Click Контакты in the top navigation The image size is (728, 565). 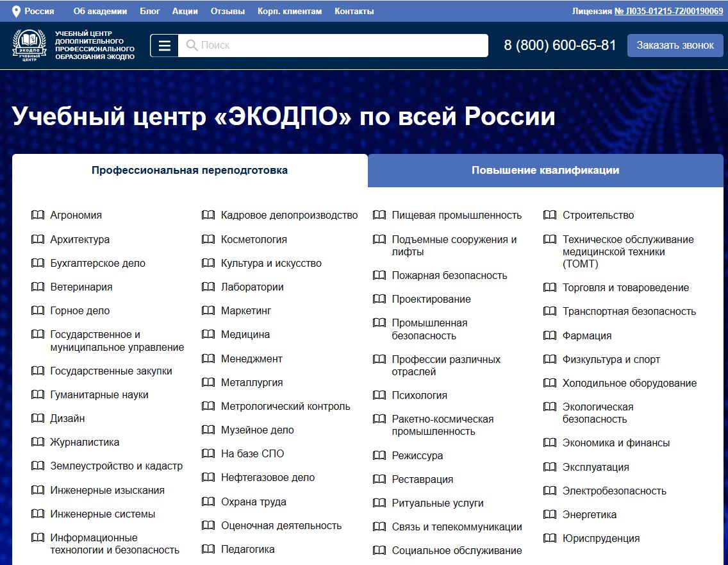(x=354, y=10)
